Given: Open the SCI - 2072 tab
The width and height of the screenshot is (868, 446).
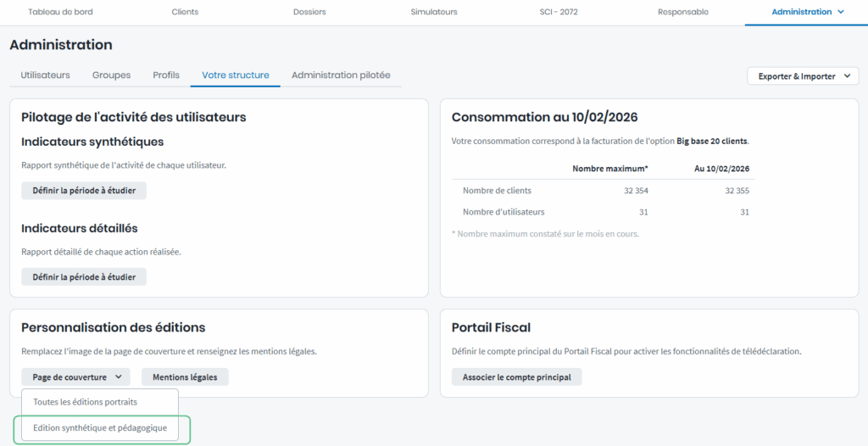Looking at the screenshot, I should point(559,12).
